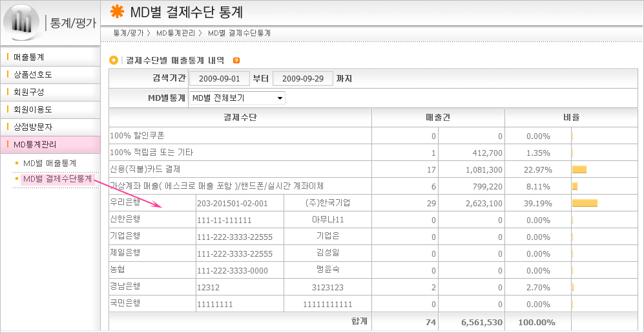Open the 상품선호도 menu
The height and width of the screenshot is (333, 644).
(x=33, y=74)
